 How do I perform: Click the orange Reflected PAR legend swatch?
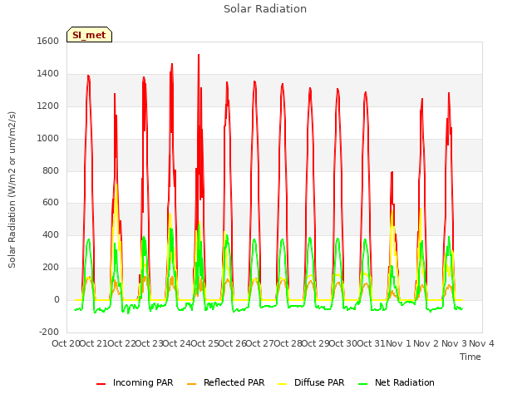[192, 384]
